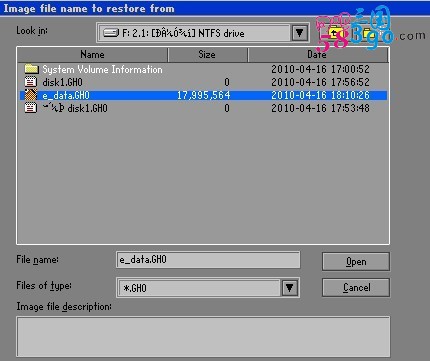Expand the Files of type dropdown arrow
Screen dimensions: 430x361
[289, 288]
